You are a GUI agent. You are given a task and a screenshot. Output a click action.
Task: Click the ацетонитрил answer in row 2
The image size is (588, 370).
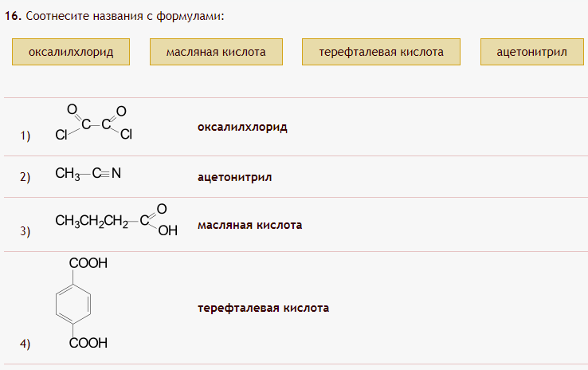[234, 177]
